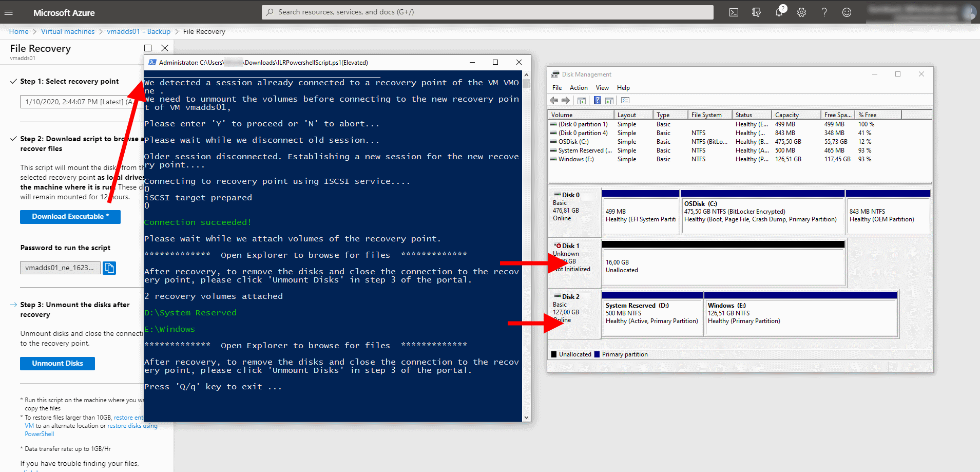Open Azure Cloud Shell from the top bar
This screenshot has width=980, height=472.
734,12
